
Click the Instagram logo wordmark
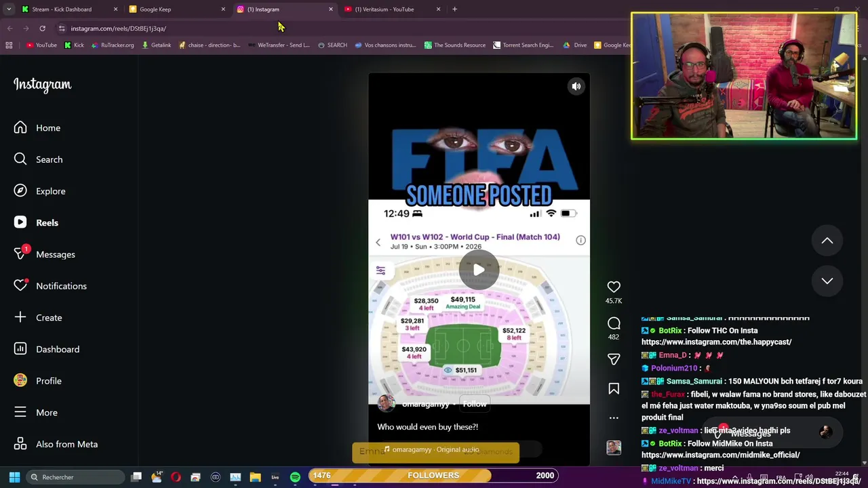[42, 85]
